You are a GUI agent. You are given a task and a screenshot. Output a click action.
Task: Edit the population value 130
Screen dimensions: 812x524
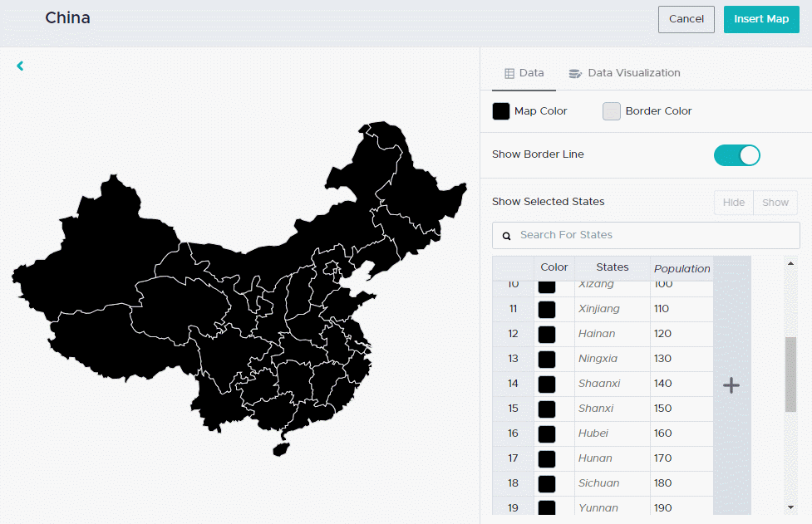pos(682,359)
